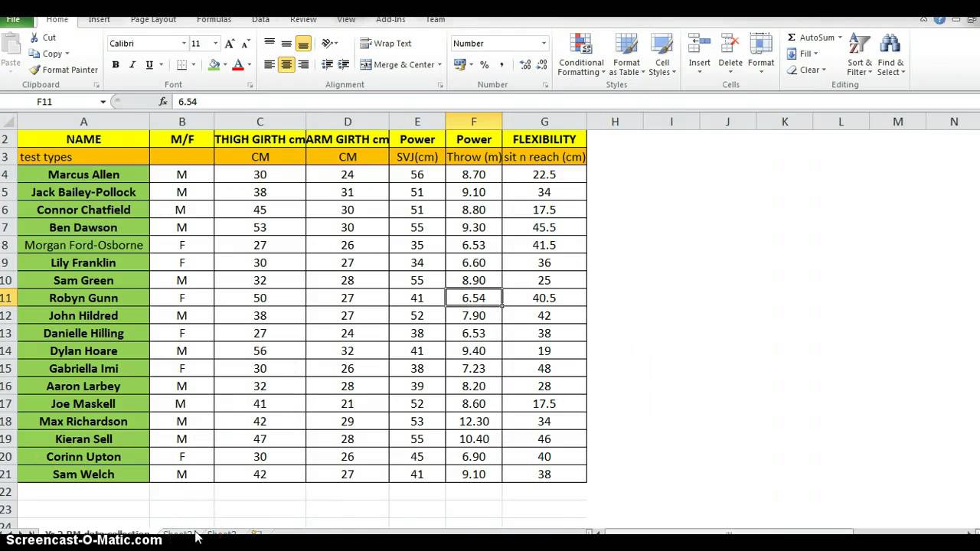
Task: Apply Comma Style format
Action: click(501, 65)
